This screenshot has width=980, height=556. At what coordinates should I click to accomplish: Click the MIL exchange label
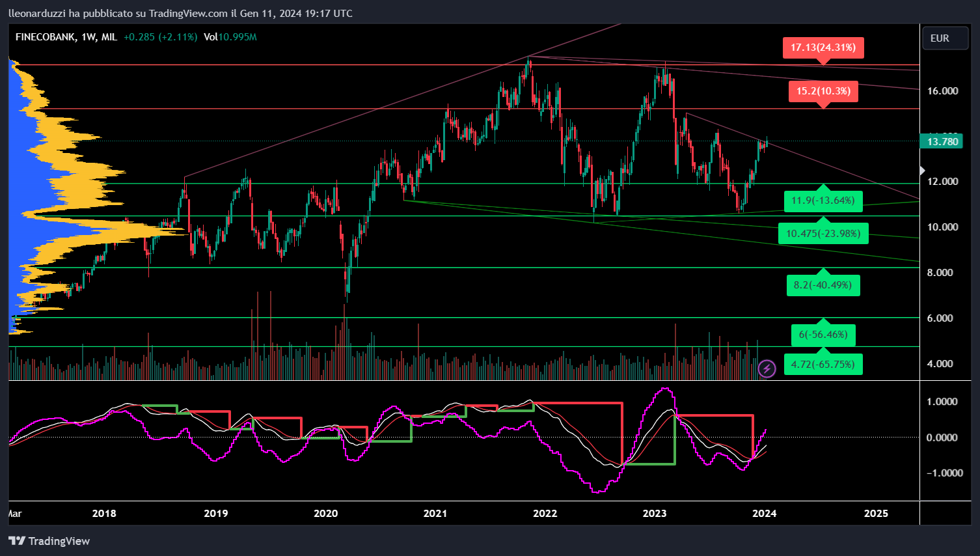point(109,37)
